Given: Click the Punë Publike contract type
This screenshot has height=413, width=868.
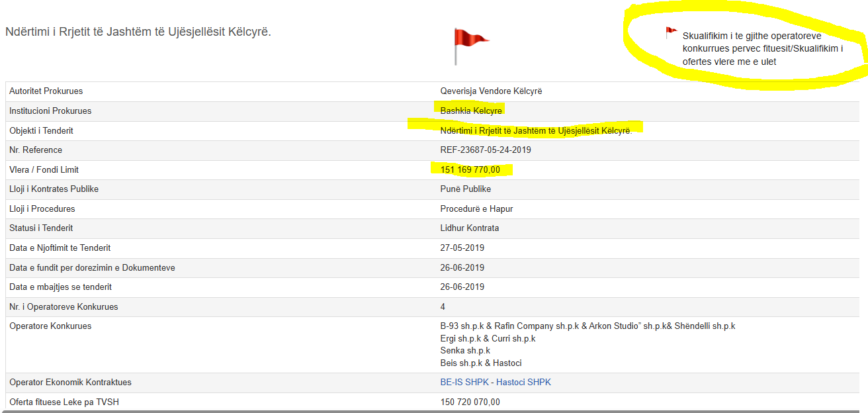Looking at the screenshot, I should pos(466,189).
